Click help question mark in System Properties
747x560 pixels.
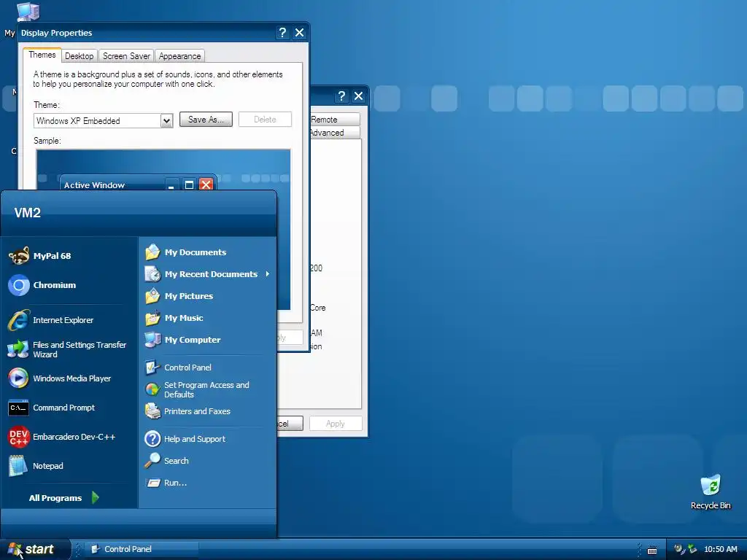(341, 96)
